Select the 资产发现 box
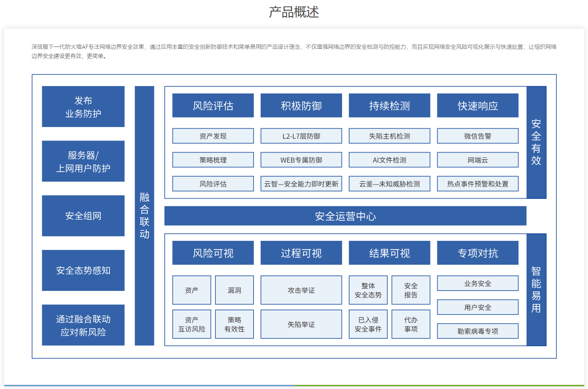Screen dimensions: 588x389 [x=213, y=136]
